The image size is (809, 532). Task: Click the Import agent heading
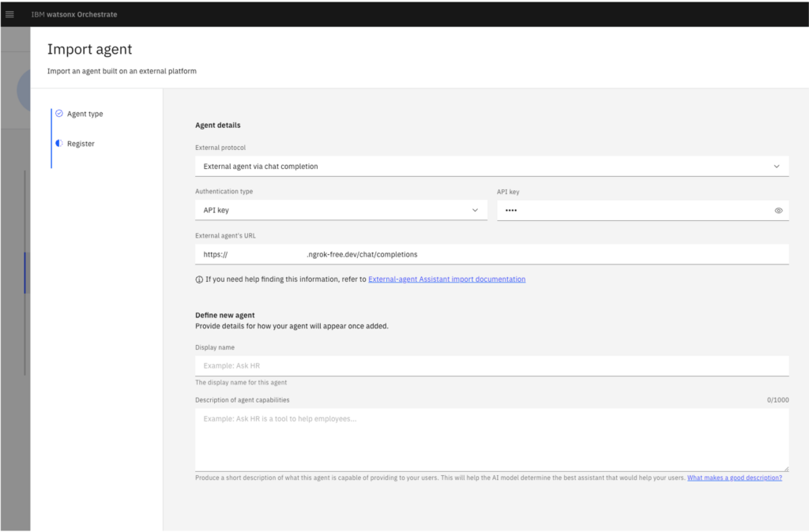click(x=90, y=49)
